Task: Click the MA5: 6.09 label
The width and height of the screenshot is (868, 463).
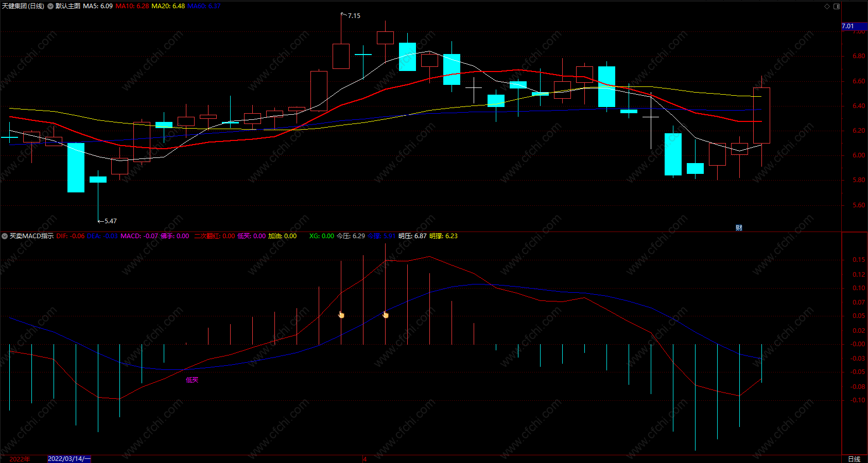Action: pos(98,6)
